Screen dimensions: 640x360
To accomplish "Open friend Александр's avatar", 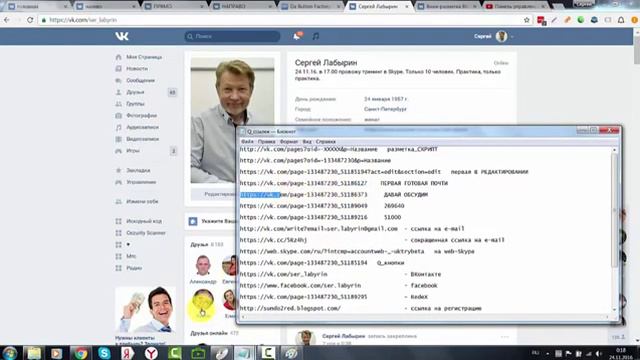I will (x=203, y=266).
